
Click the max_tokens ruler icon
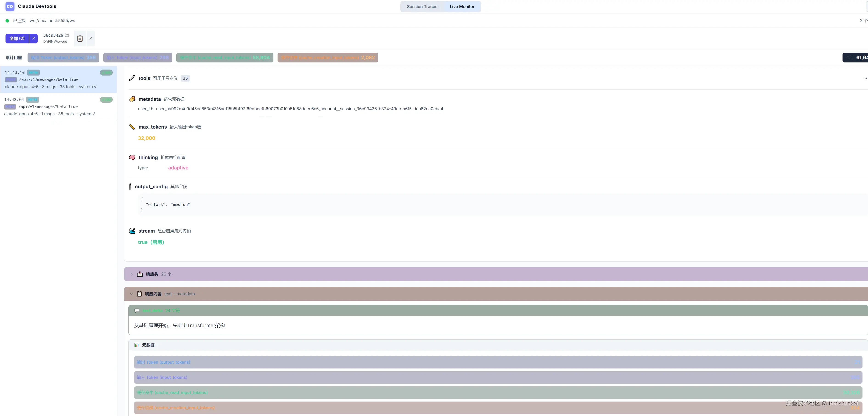(132, 127)
